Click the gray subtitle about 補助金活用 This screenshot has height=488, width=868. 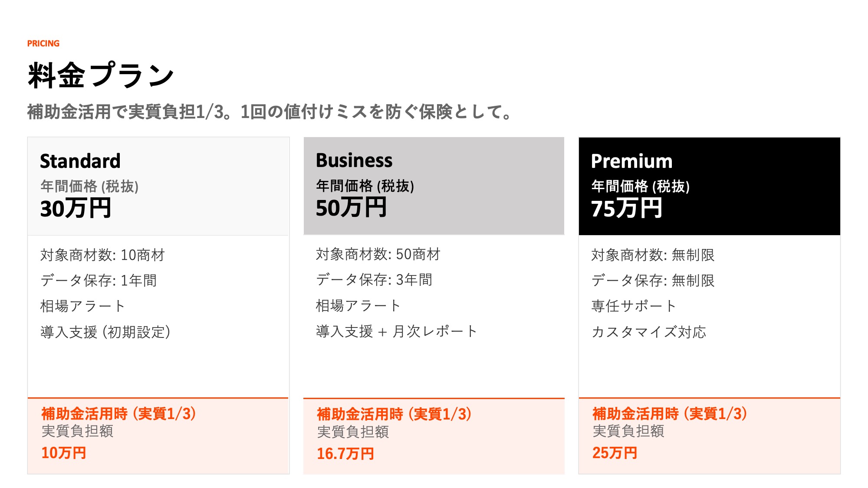(x=269, y=112)
